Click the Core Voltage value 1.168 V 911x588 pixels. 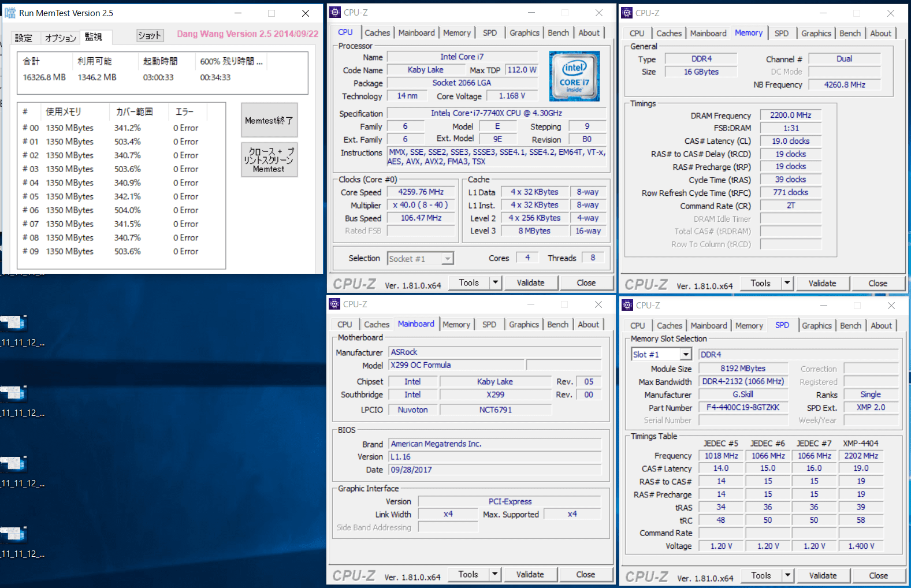coord(512,96)
